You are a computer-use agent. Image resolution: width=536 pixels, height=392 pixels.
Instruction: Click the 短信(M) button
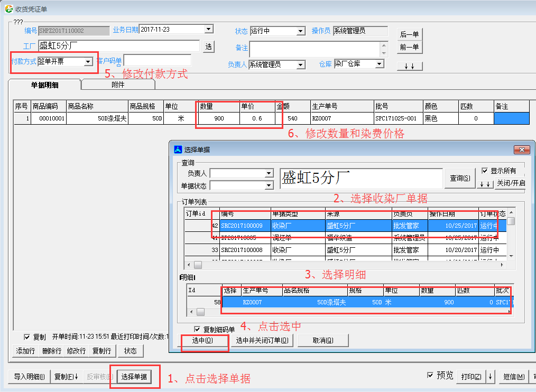pyautogui.click(x=514, y=377)
